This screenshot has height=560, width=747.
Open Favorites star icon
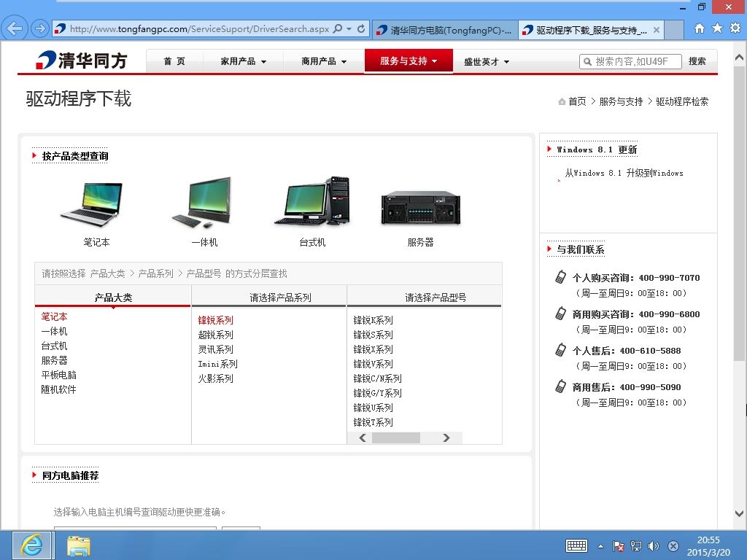(x=717, y=28)
